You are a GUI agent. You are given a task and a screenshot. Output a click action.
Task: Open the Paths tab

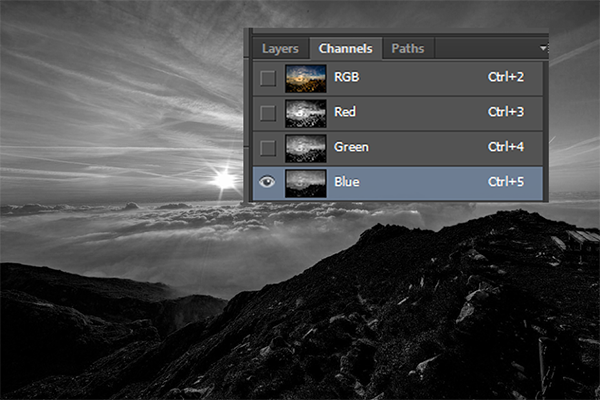click(x=407, y=48)
